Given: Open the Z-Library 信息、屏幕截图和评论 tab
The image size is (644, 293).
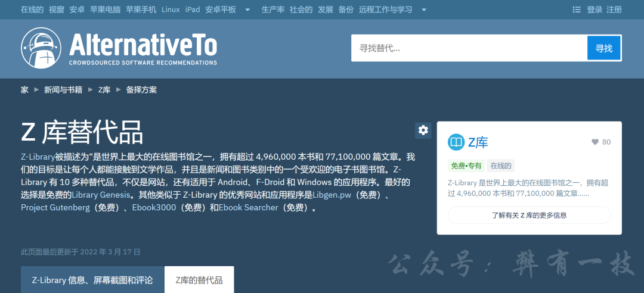Looking at the screenshot, I should tap(92, 280).
